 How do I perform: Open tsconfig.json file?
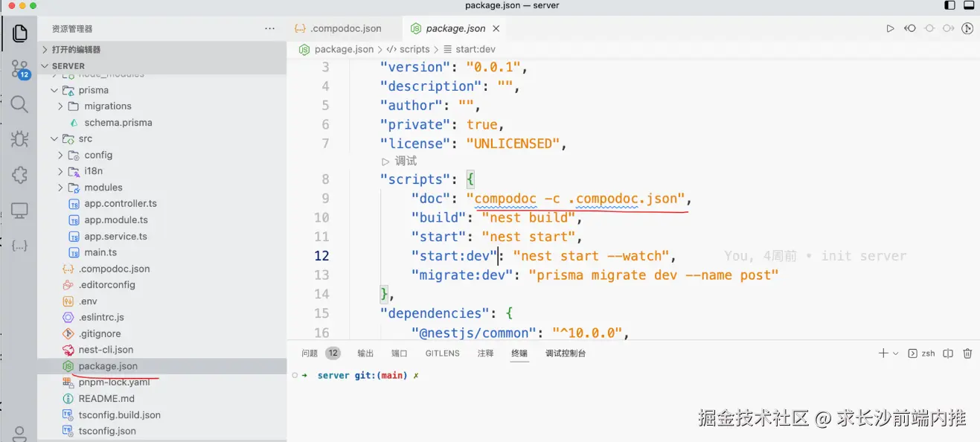click(x=107, y=431)
